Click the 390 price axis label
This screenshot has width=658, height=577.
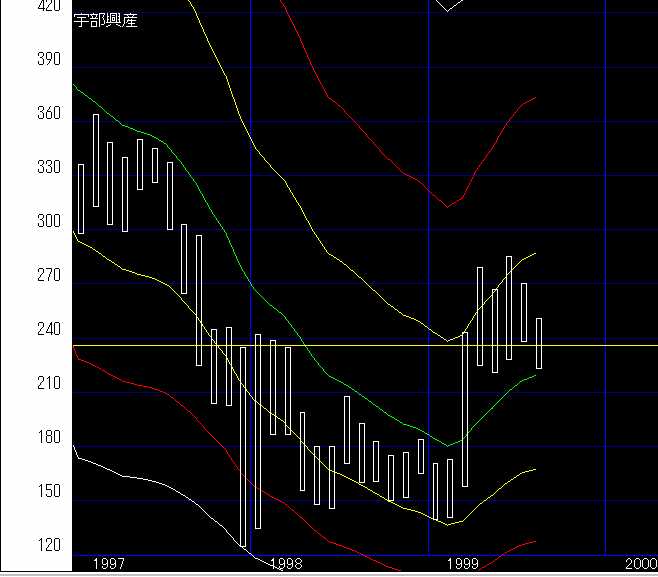(x=47, y=60)
